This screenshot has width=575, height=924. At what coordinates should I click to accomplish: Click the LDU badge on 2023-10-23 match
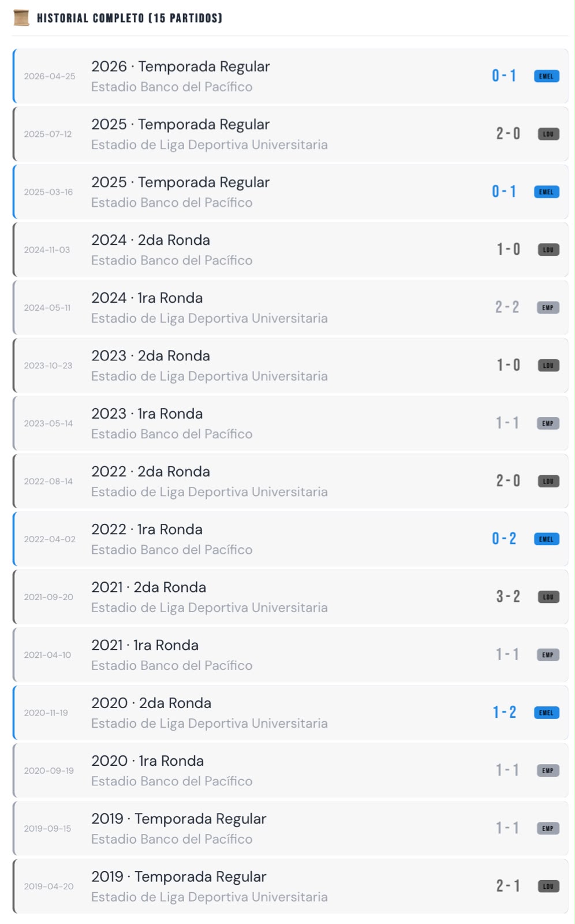[548, 366]
